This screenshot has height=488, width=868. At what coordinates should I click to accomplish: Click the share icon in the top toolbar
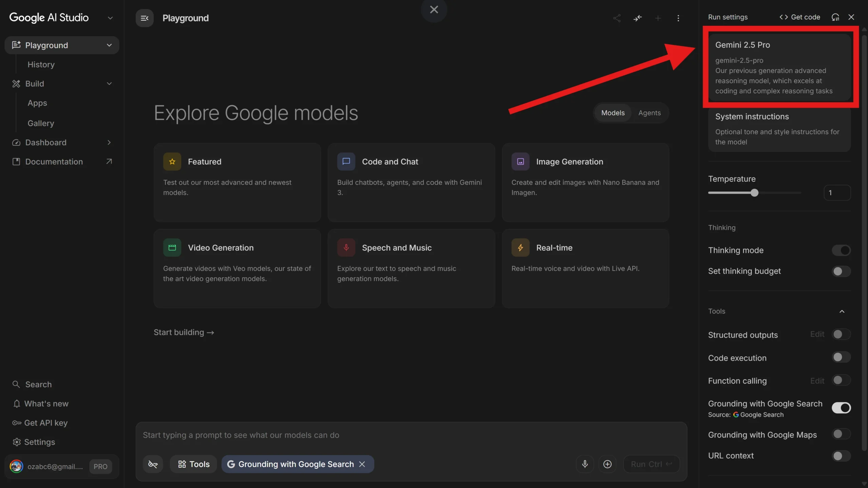617,18
